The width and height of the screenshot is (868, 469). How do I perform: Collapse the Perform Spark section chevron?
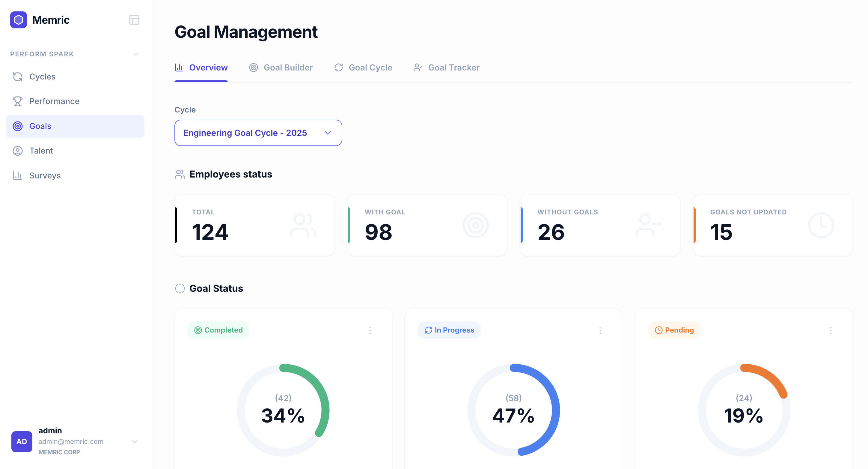[136, 54]
